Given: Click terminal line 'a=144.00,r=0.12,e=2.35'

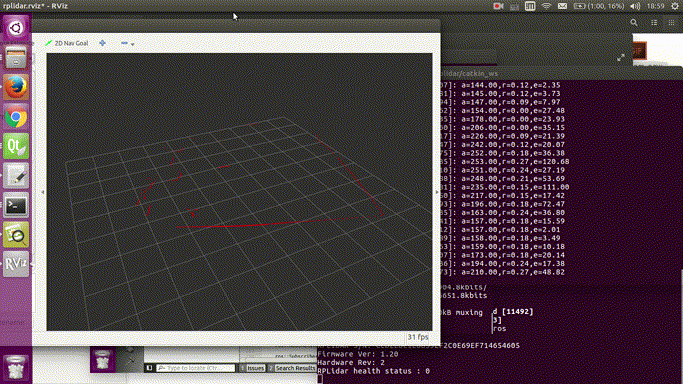Looking at the screenshot, I should [511, 85].
